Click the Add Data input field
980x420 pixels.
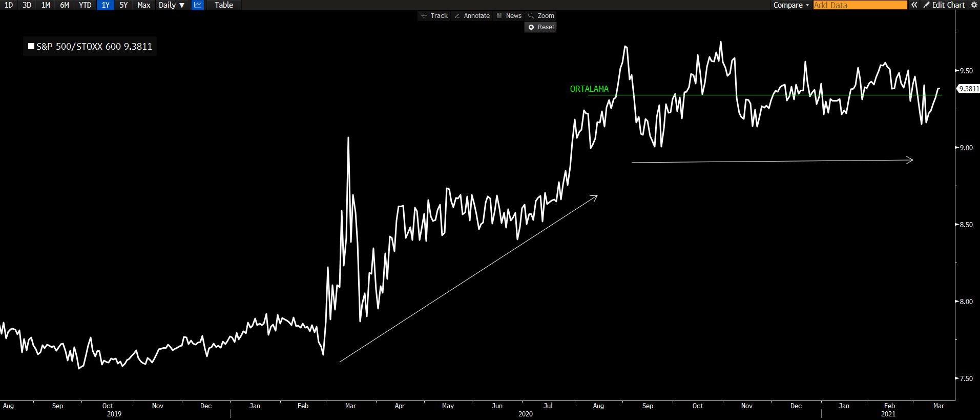pyautogui.click(x=860, y=5)
